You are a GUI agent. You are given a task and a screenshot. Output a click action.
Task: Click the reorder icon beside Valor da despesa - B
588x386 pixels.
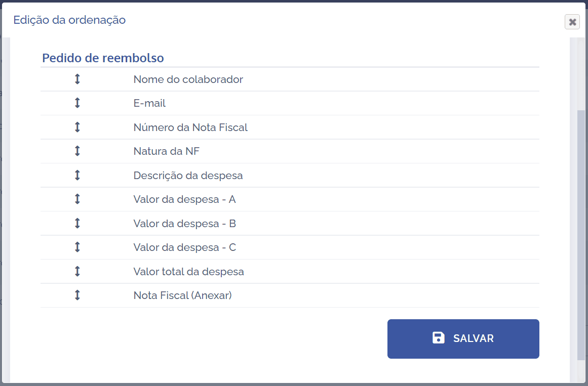click(x=77, y=223)
